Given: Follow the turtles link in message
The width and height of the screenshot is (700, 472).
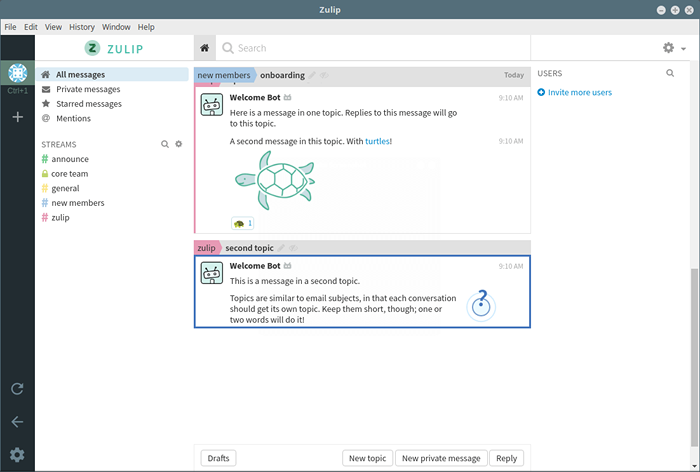Looking at the screenshot, I should (377, 141).
